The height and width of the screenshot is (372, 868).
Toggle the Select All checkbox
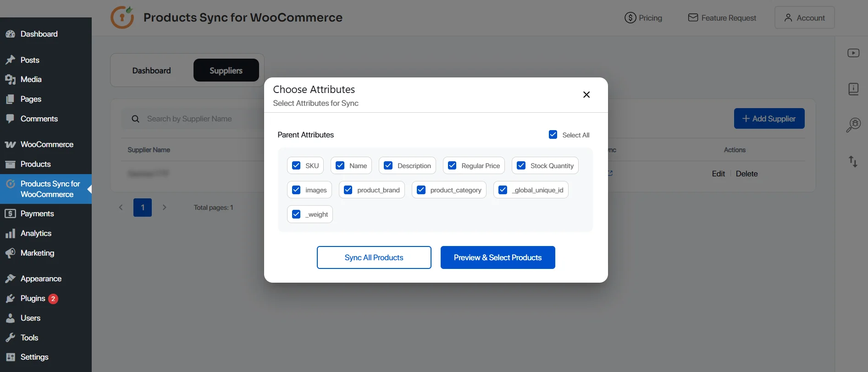tap(553, 135)
